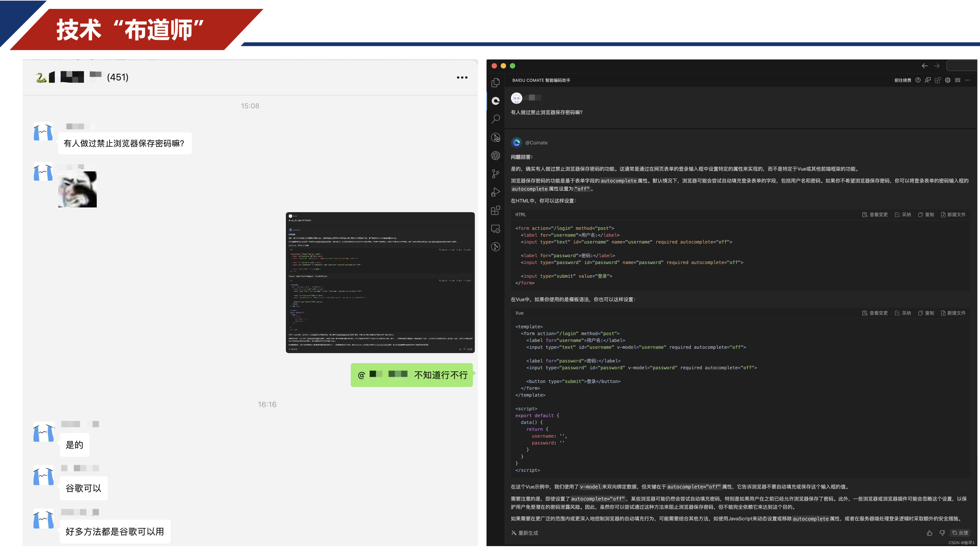Click the @Comate avatar logo

516,143
